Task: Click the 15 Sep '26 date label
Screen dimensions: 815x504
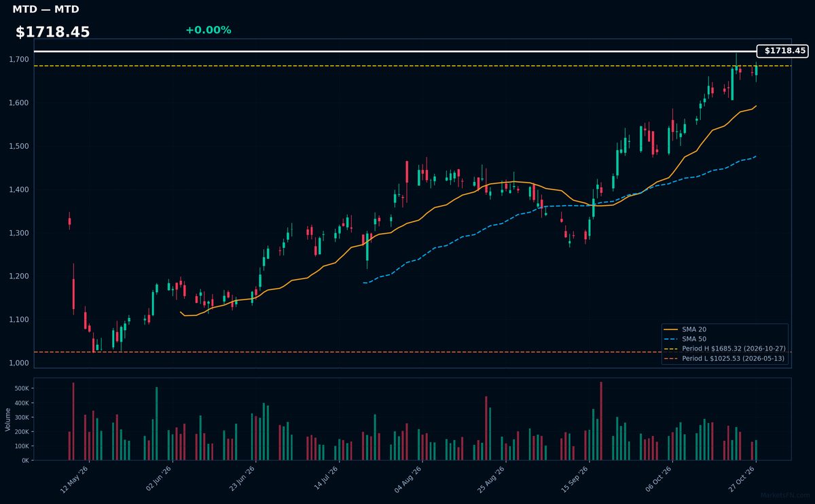Action: 576,479
